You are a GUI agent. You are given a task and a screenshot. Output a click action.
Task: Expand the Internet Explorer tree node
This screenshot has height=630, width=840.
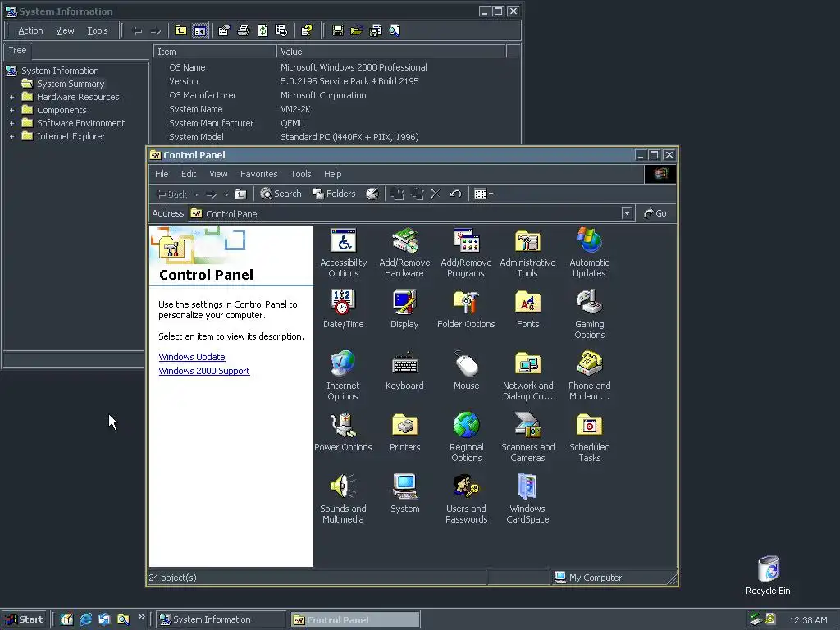click(x=11, y=137)
